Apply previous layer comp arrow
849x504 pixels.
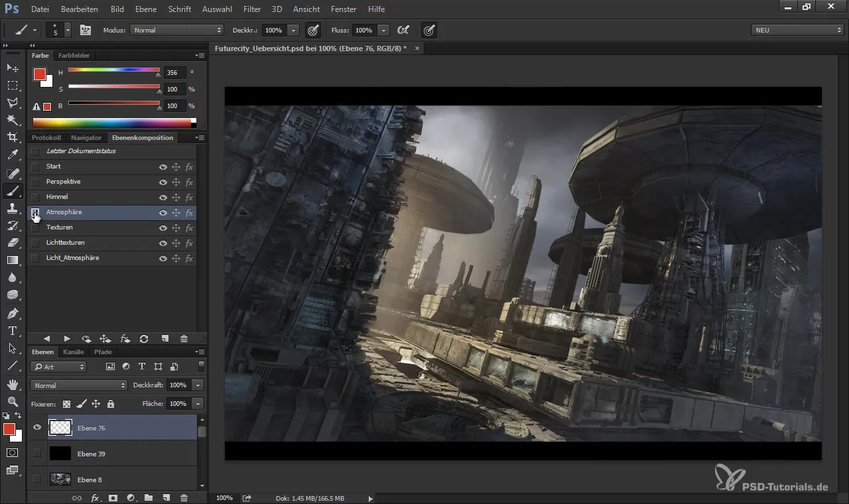coord(47,338)
